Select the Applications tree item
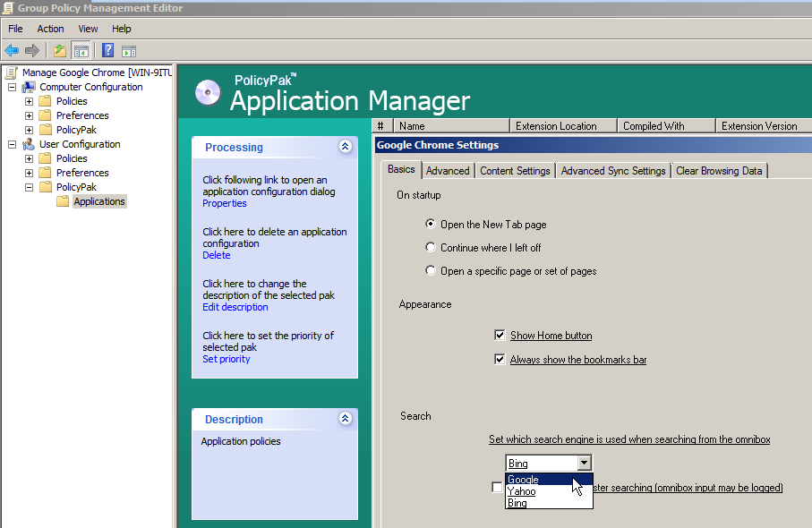This screenshot has width=812, height=528. point(99,201)
